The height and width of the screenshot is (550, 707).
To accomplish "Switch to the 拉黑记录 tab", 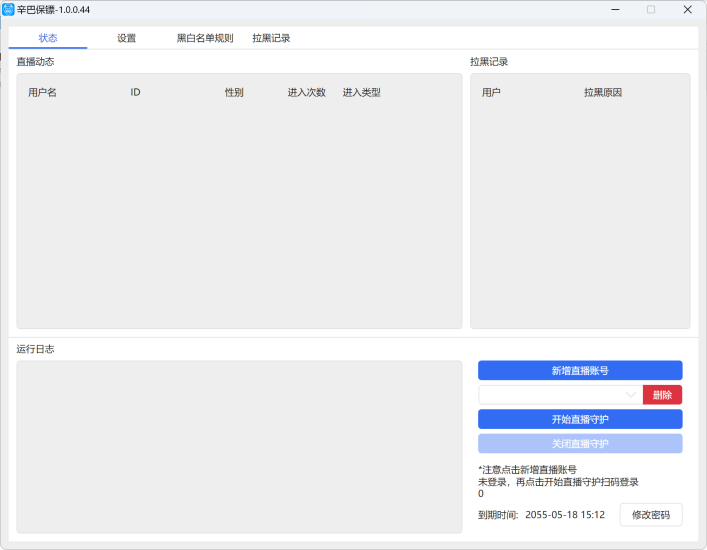I will [x=271, y=38].
